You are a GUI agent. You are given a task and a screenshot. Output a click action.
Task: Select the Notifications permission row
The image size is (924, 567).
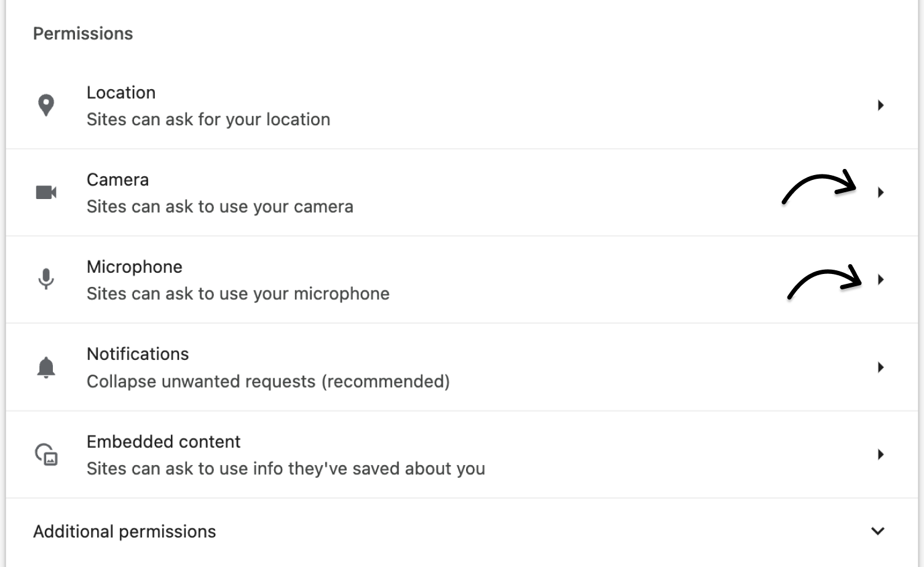pyautogui.click(x=430, y=367)
